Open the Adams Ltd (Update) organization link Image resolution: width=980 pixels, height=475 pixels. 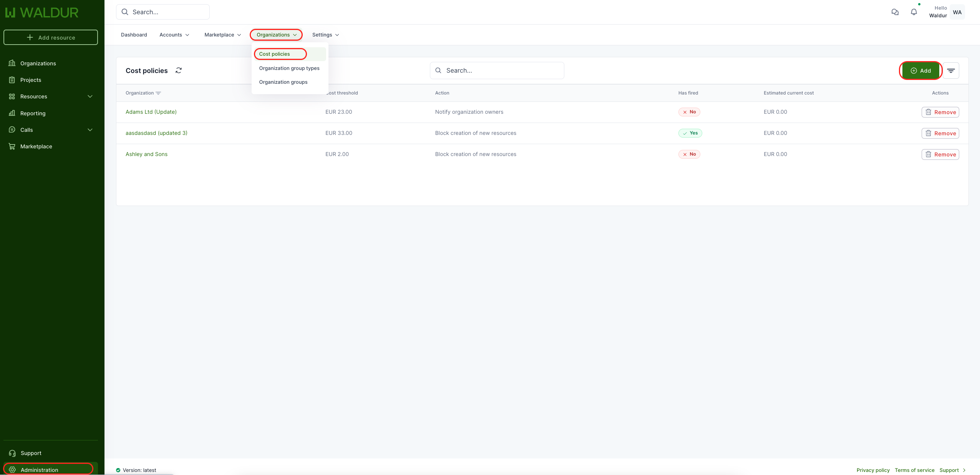[x=151, y=112]
